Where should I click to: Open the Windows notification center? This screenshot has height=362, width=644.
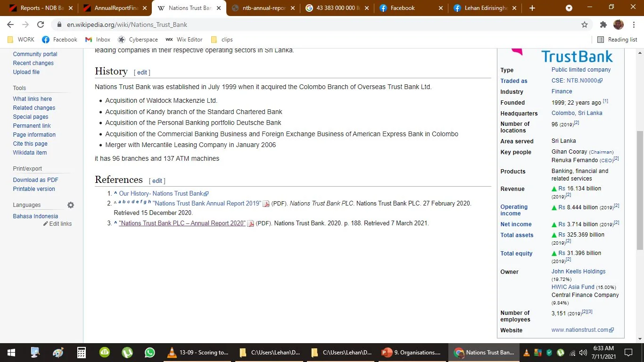(x=628, y=353)
